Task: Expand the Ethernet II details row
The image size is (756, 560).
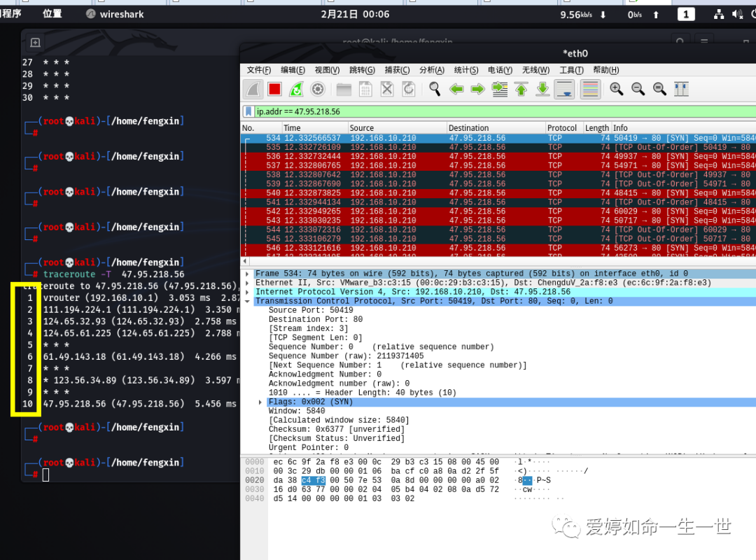Action: pos(247,283)
